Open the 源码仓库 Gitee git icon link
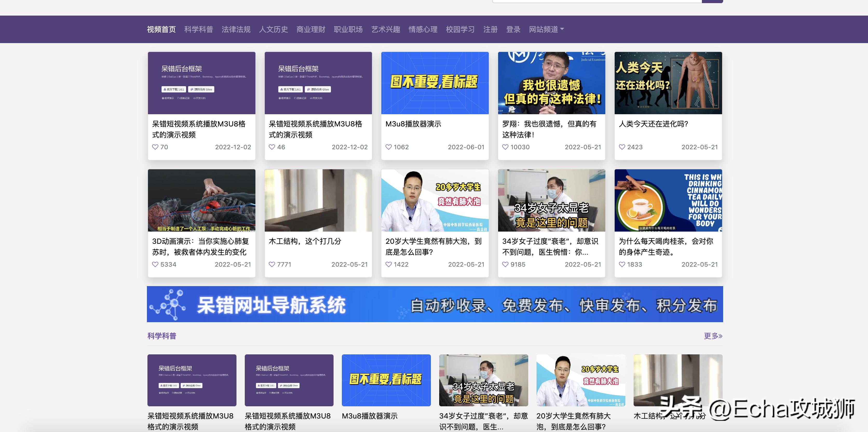Image resolution: width=868 pixels, height=432 pixels. [x=192, y=89]
